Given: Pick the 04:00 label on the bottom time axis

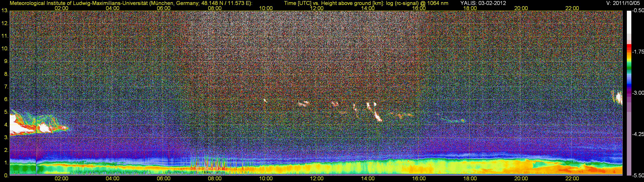Looking at the screenshot, I should click(x=112, y=179).
